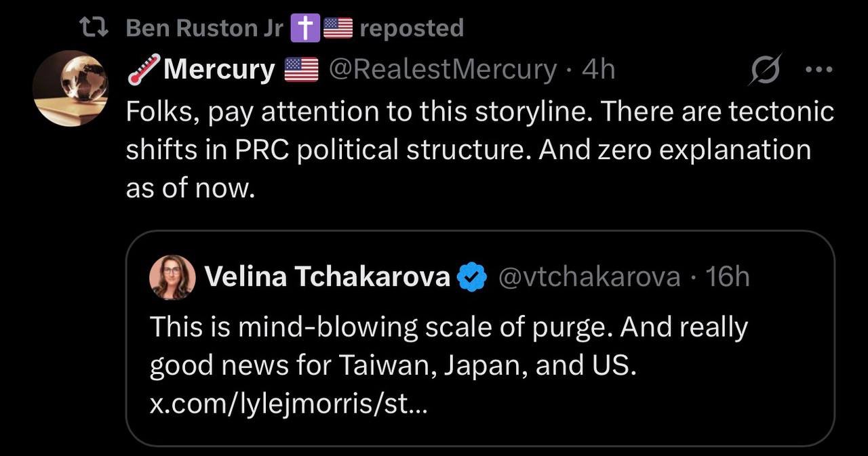Click the purple cross emoji after Ben Ruston Jr
Screen dimensions: 868x456
coord(303,28)
